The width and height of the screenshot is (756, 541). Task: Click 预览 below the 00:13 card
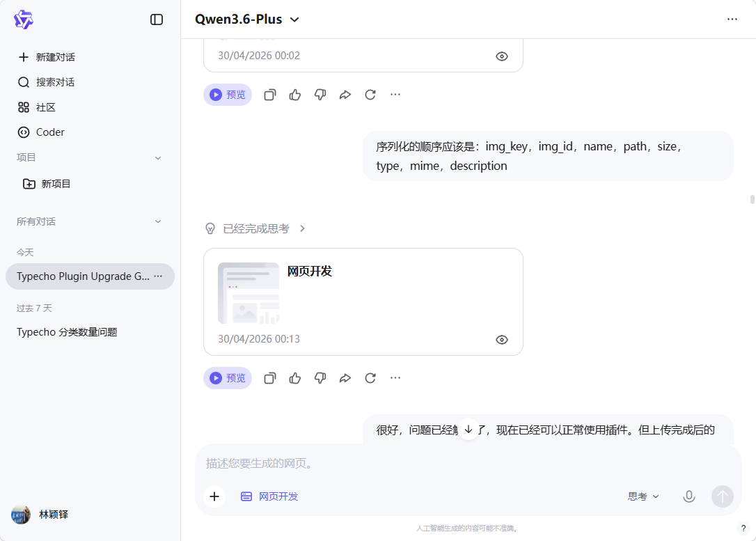click(228, 378)
